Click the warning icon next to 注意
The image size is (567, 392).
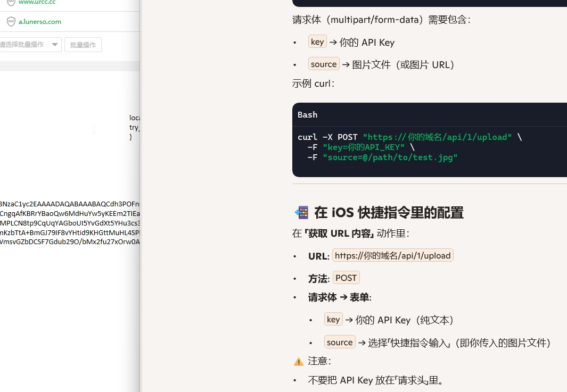[299, 361]
